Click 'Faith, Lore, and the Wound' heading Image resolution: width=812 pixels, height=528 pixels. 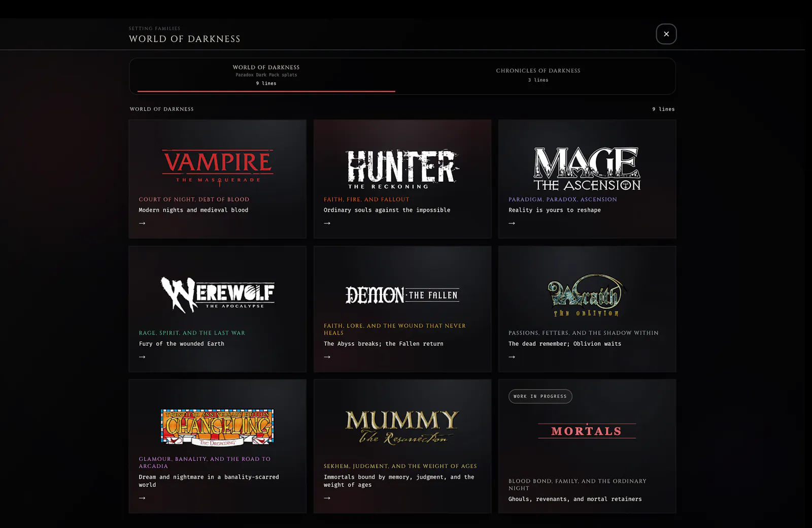tap(395, 329)
